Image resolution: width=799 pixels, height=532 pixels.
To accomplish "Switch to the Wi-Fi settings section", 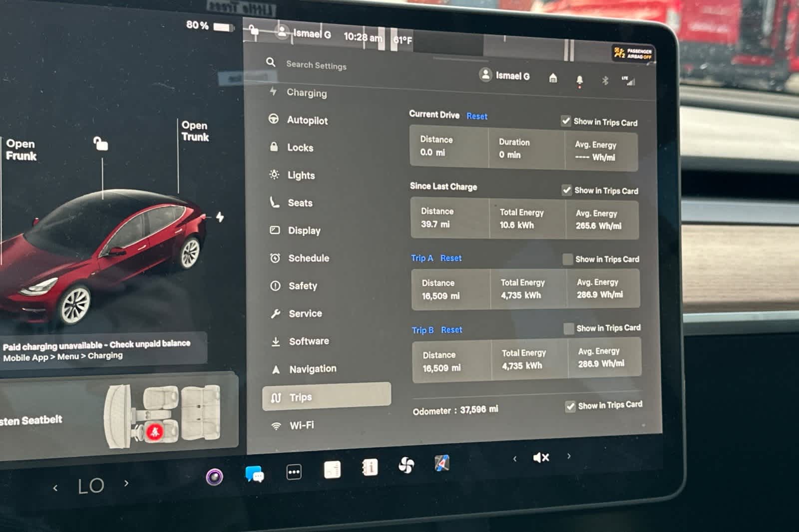I will click(301, 425).
